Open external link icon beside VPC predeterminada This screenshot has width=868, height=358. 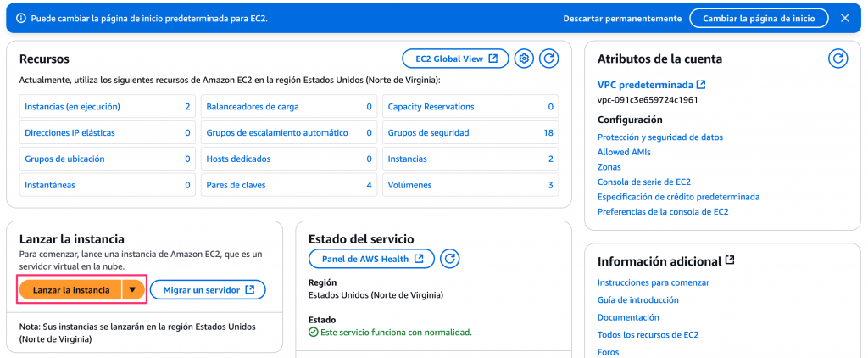coord(701,86)
